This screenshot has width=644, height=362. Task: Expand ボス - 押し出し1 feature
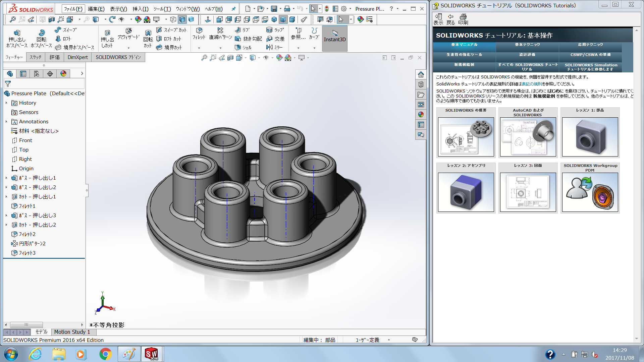[6, 178]
